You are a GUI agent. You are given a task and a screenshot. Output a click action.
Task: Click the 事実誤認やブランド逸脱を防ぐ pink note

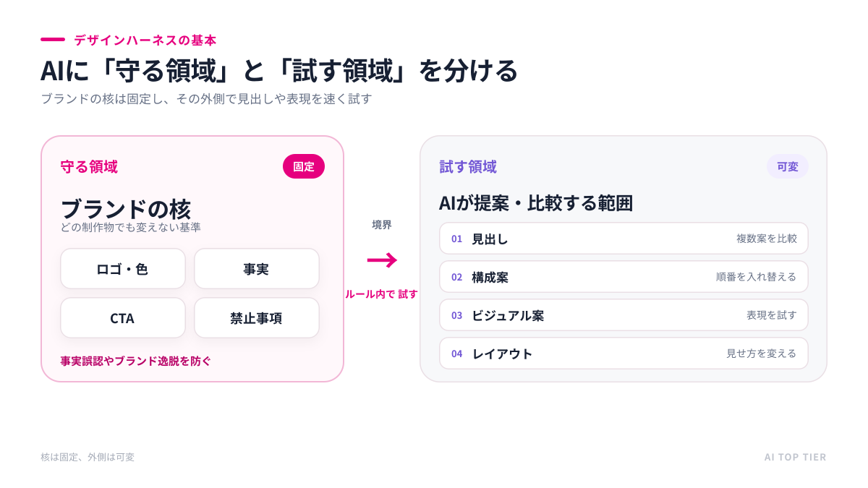136,361
